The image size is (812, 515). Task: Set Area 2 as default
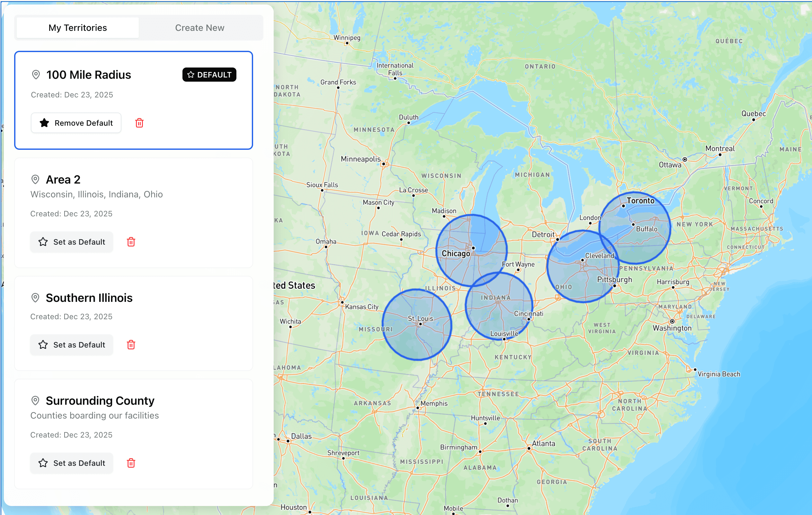(72, 242)
